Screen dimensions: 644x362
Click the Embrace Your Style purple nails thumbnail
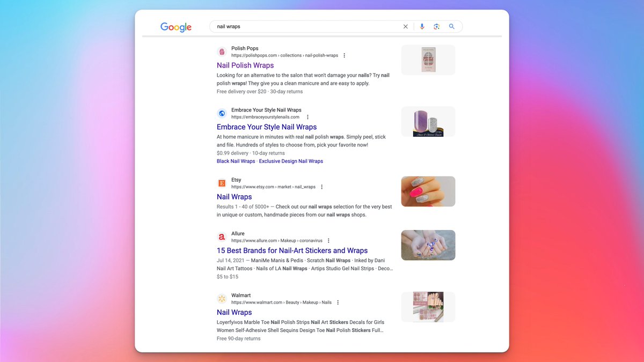point(428,121)
